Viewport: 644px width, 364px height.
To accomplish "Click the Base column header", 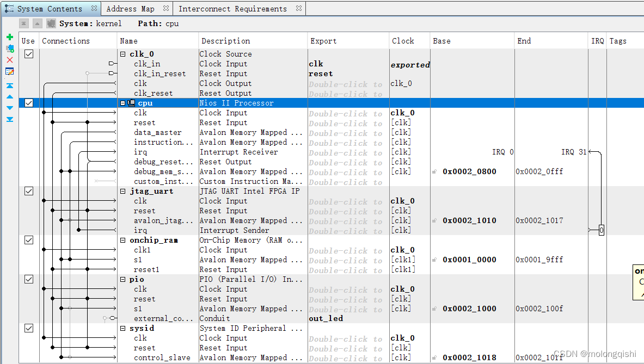I will [x=473, y=41].
